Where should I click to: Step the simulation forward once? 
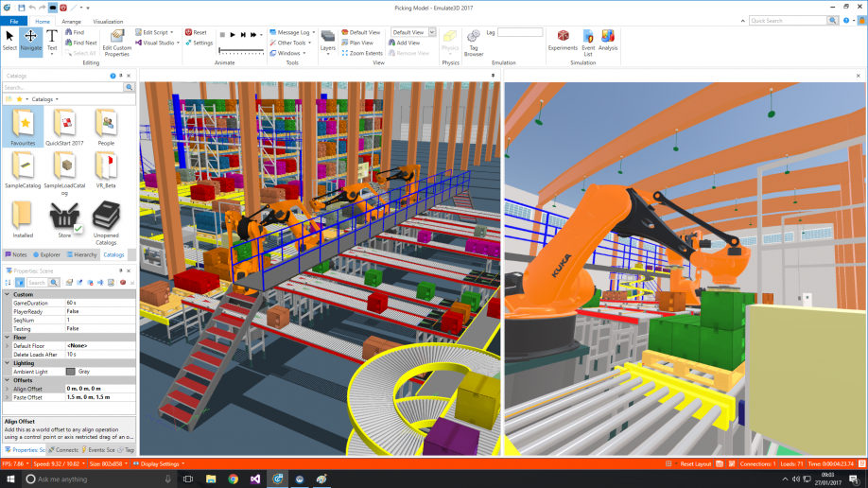[243, 35]
